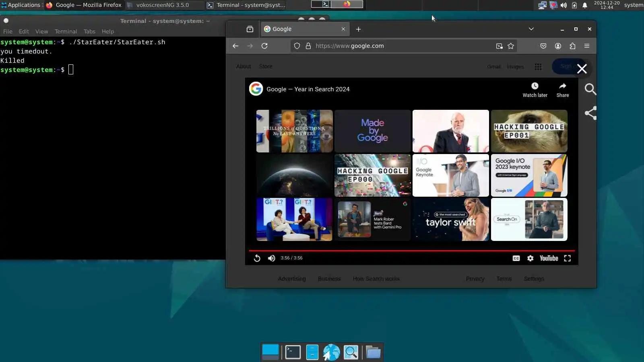Screen dimensions: 644x362
Task: Click the padlock site security icon
Action: (x=308, y=46)
